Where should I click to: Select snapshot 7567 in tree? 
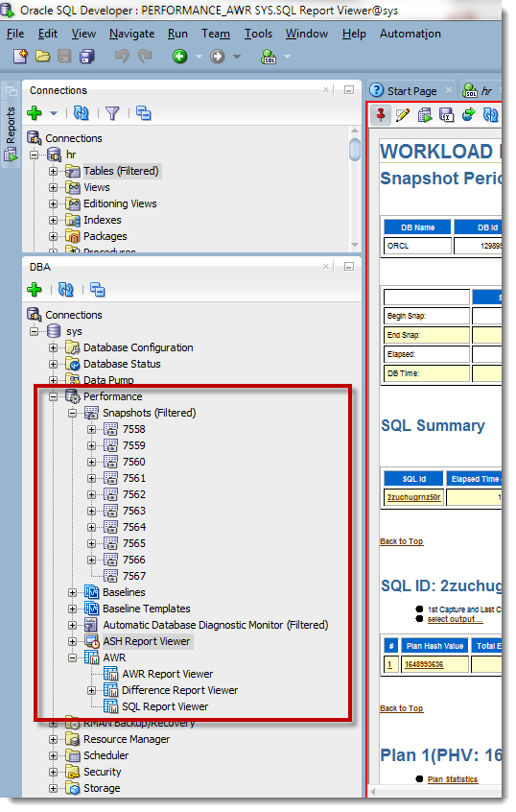[134, 577]
